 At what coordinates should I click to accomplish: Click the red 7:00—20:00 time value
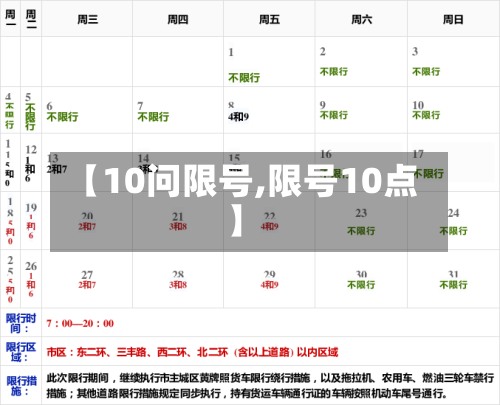(x=80, y=323)
